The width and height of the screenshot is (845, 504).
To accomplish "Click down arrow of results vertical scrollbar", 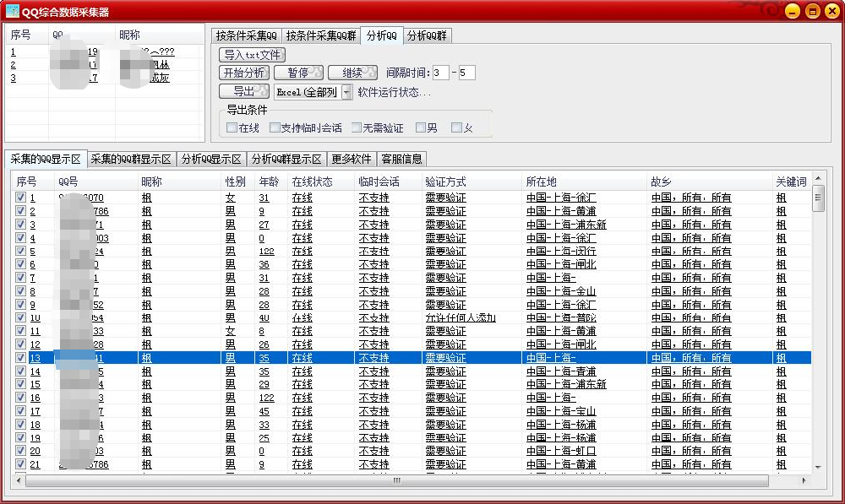I will point(818,468).
